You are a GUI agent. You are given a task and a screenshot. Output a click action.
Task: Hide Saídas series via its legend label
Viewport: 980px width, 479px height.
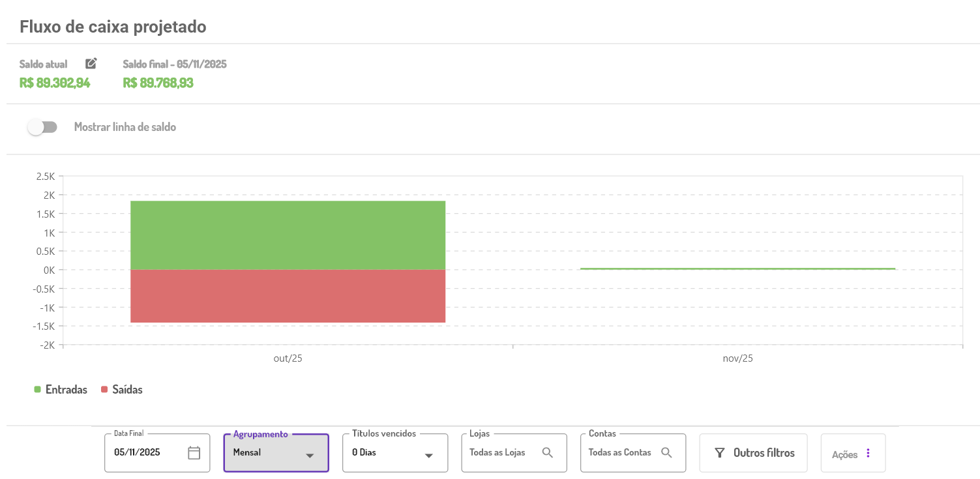[127, 390]
